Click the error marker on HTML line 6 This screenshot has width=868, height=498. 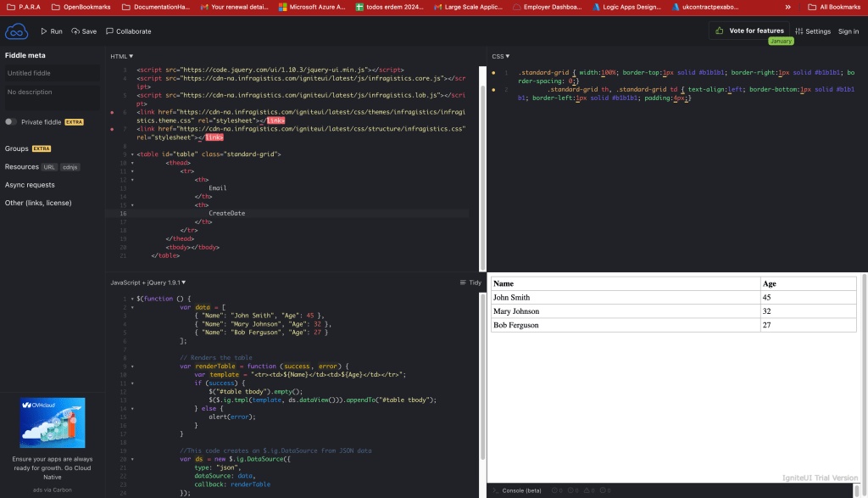coord(112,113)
